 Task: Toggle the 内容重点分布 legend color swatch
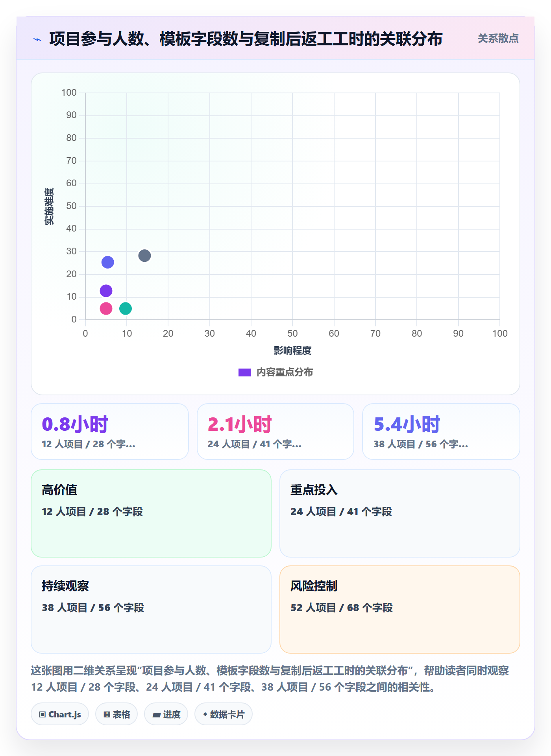pos(245,372)
